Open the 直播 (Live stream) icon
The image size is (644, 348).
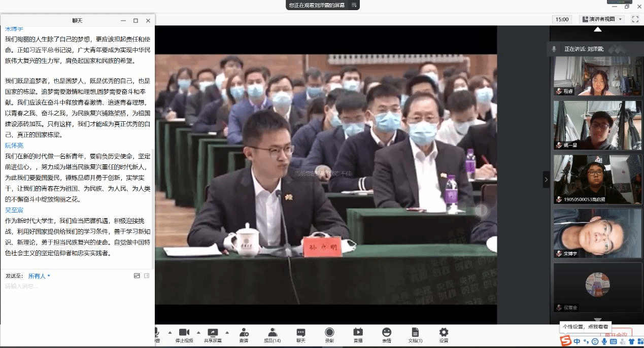[x=358, y=335]
